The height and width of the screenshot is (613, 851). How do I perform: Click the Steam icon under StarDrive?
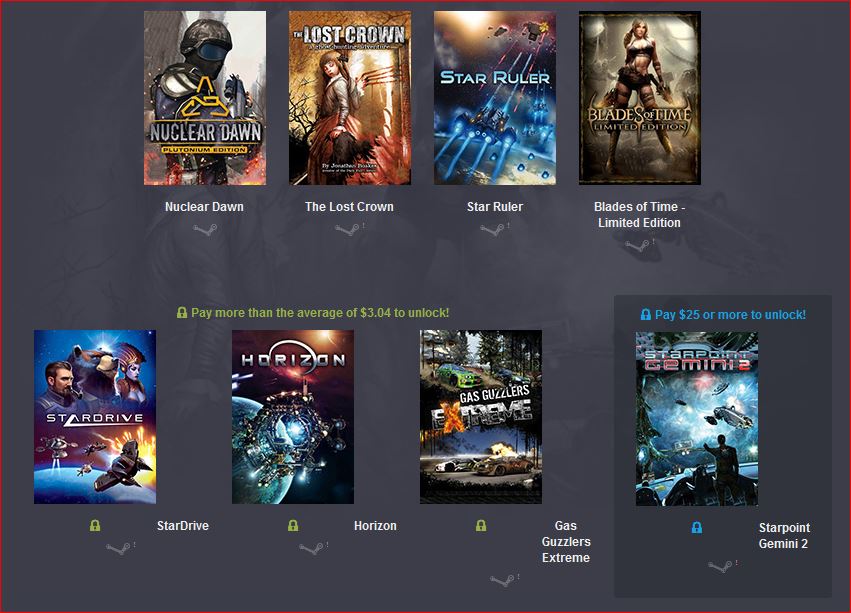pos(118,549)
